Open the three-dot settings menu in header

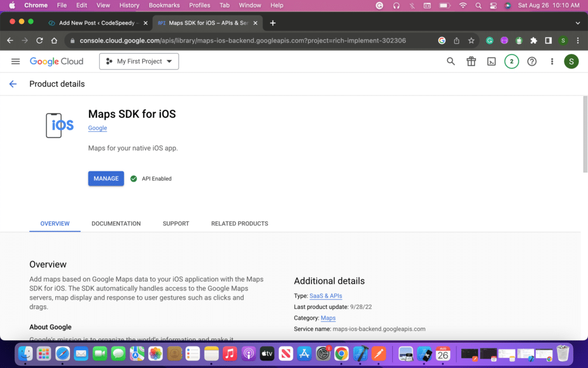pyautogui.click(x=552, y=62)
